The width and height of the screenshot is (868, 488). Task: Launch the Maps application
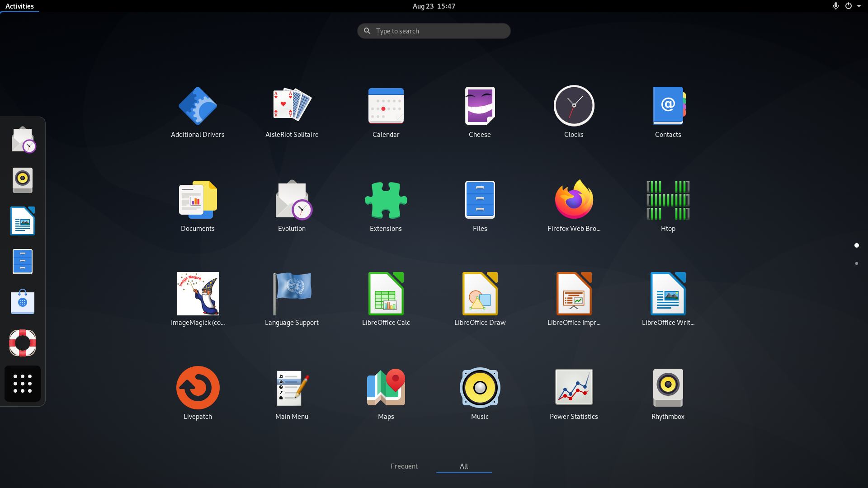click(x=386, y=387)
